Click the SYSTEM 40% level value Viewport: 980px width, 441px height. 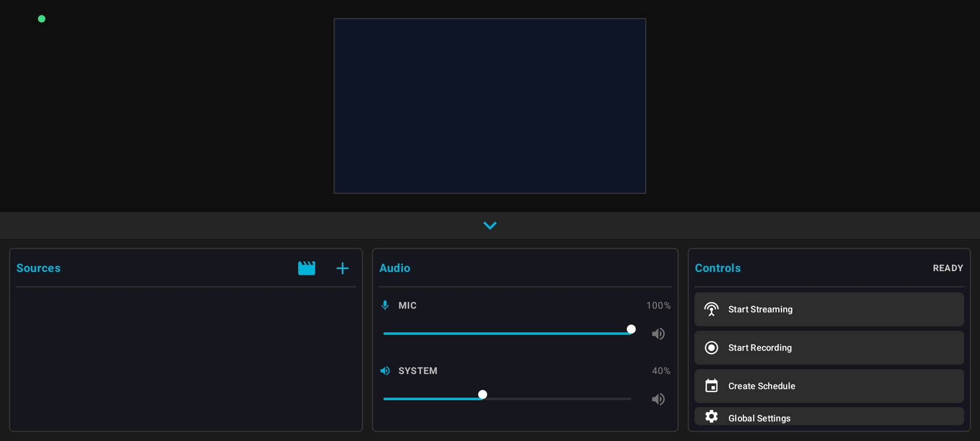click(661, 371)
